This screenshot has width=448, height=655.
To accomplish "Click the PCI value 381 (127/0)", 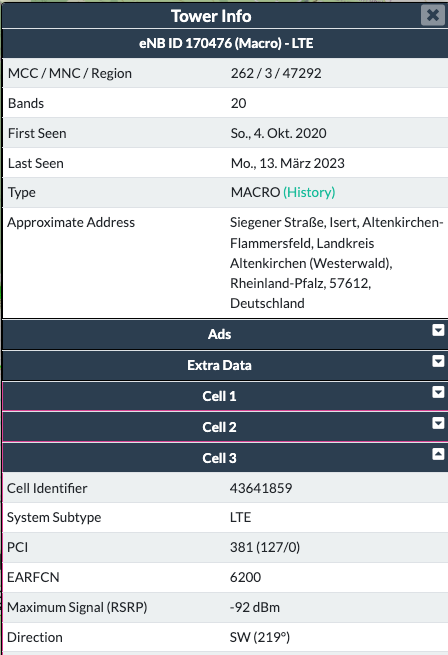I will click(x=265, y=547).
